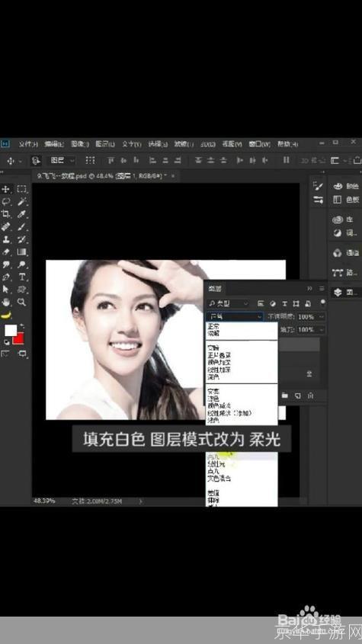The height and width of the screenshot is (644, 362).
Task: Toggle smart object filter icon
Action: (x=308, y=304)
